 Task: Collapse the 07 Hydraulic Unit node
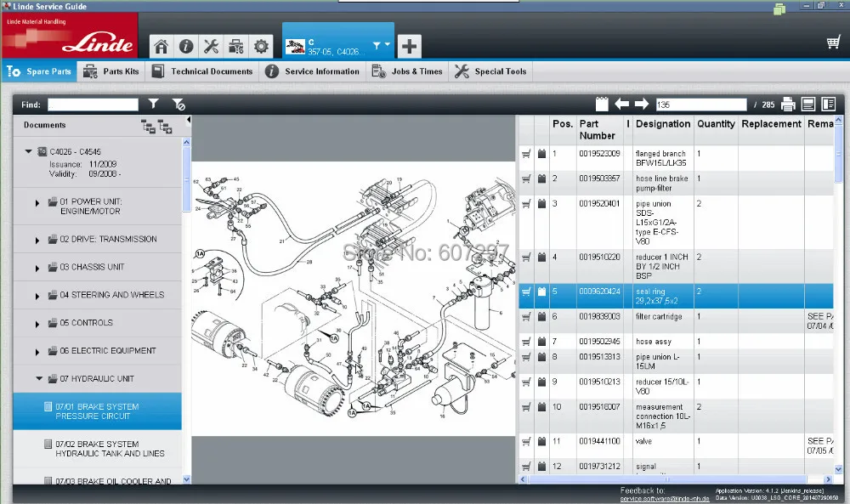click(x=39, y=379)
